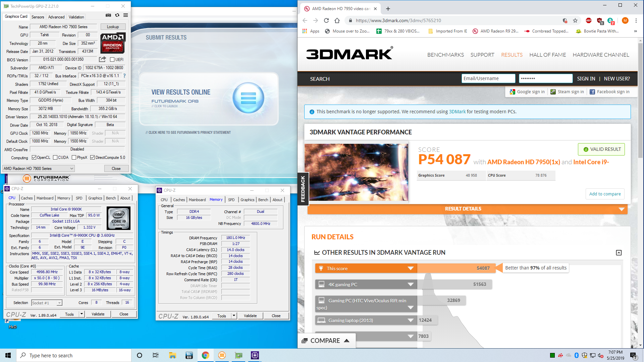This screenshot has width=644, height=362.
Task: Click the 3DMark logo
Action: (350, 53)
